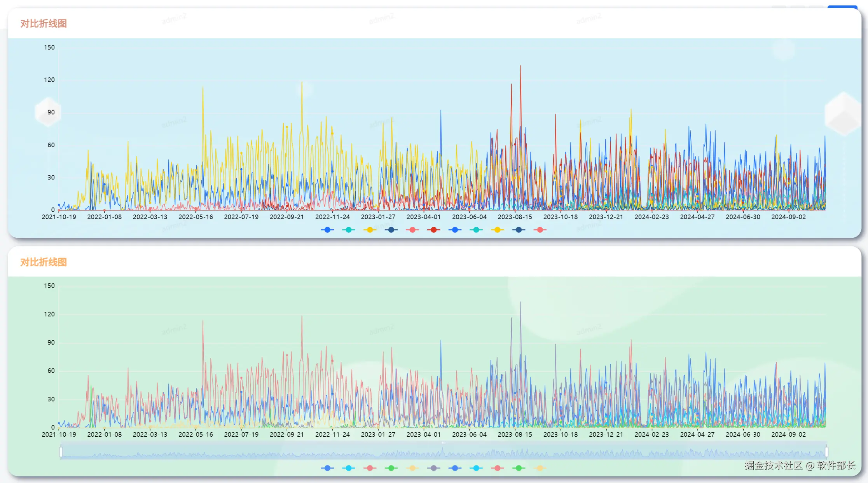Toggle the purple-gray legend marker in bottom chart
This screenshot has height=483, width=868.
pos(433,468)
